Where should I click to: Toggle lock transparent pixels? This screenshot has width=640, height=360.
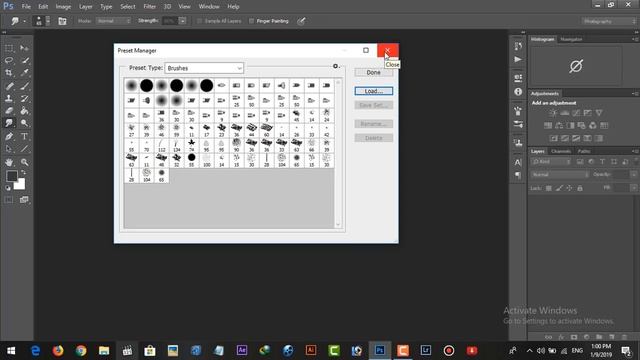[x=549, y=188]
